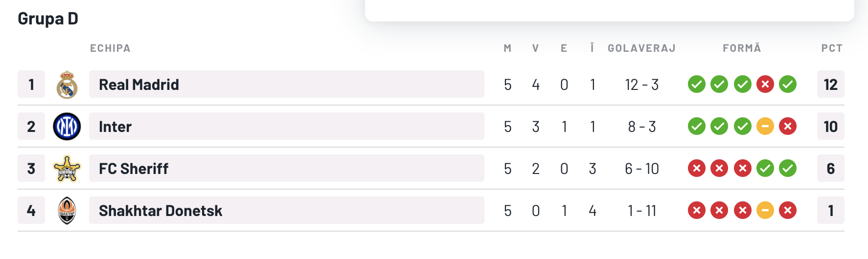The width and height of the screenshot is (868, 259).
Task: Click FC Sheriff's last green win icon
Action: pyautogui.click(x=788, y=168)
